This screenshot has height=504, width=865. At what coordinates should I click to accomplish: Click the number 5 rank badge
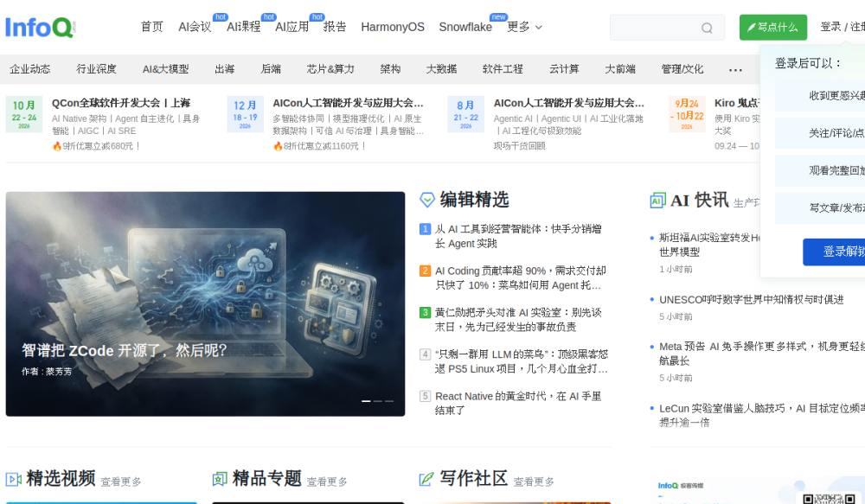coord(425,396)
